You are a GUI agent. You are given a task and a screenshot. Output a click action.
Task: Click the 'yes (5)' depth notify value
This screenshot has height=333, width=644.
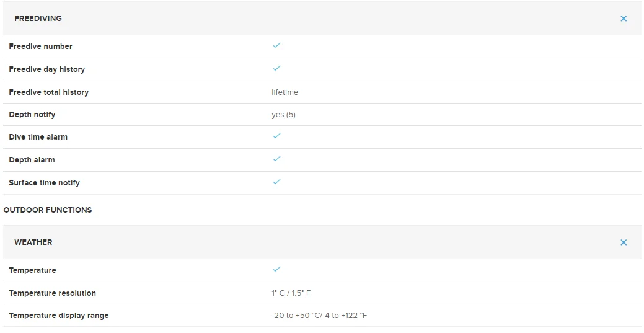tap(283, 115)
